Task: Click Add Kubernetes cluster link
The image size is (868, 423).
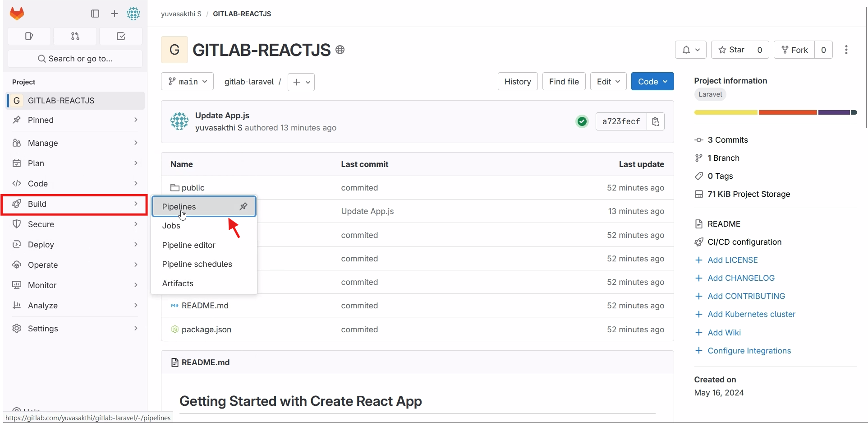Action: click(x=751, y=314)
